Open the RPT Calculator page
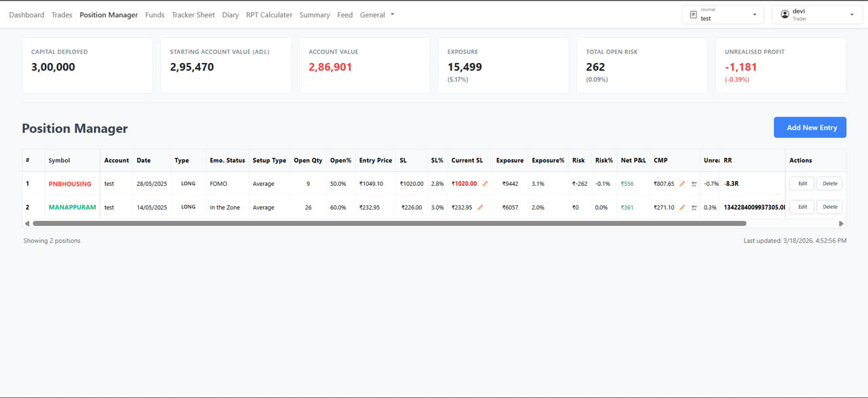 (269, 14)
